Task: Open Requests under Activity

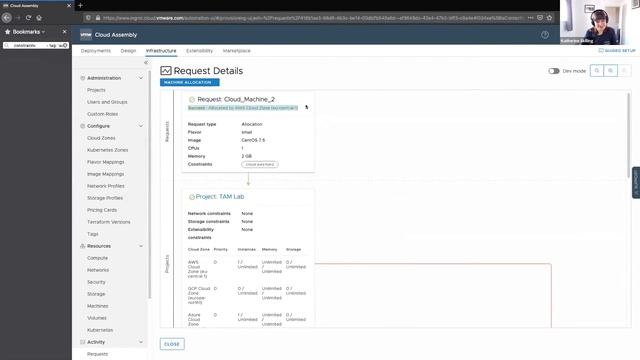Action: pos(98,354)
